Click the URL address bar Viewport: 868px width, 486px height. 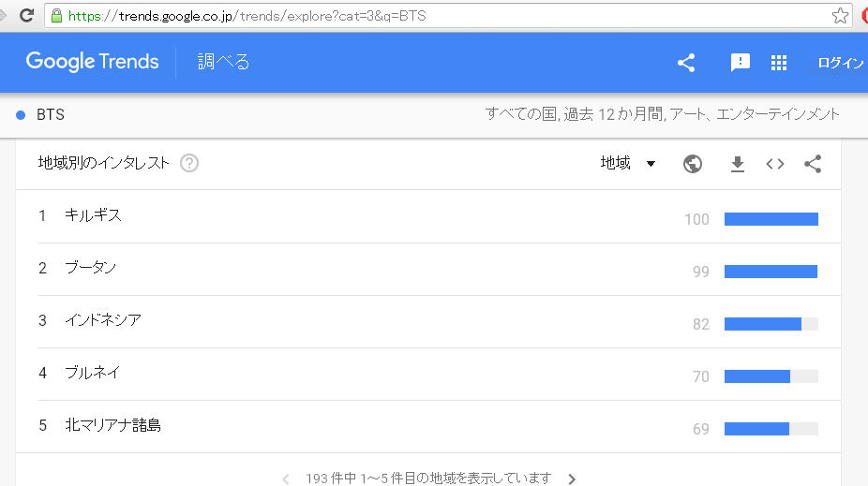click(441, 16)
